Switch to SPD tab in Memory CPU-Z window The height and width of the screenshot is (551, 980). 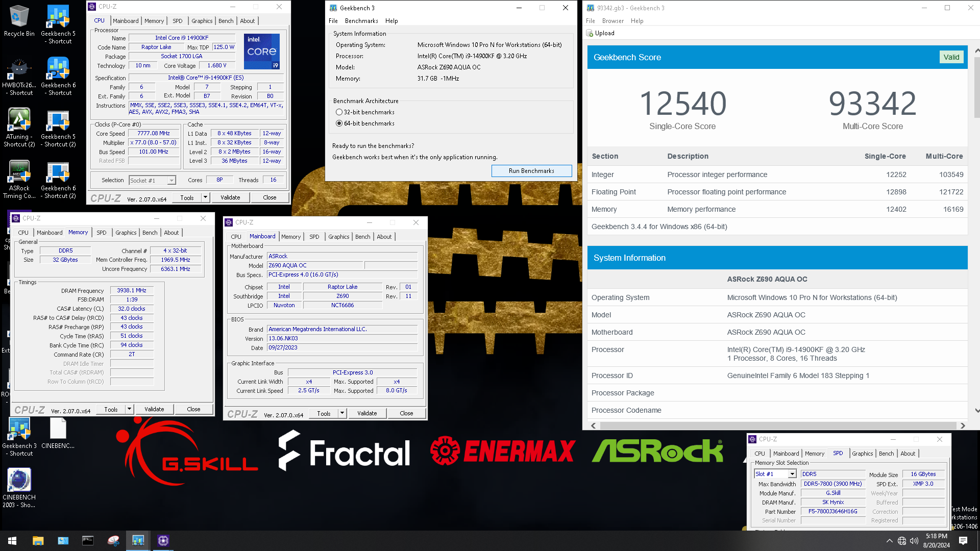(x=102, y=233)
